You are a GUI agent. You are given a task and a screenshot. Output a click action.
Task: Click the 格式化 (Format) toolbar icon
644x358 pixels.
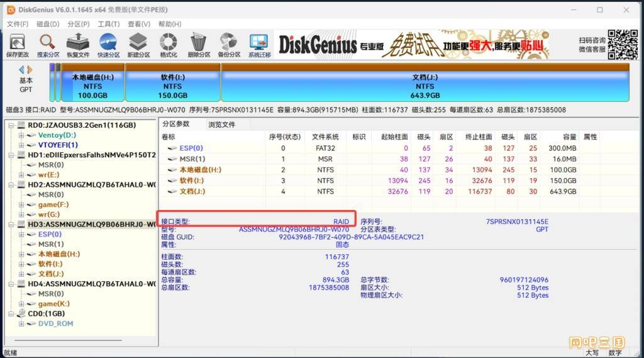[168, 45]
